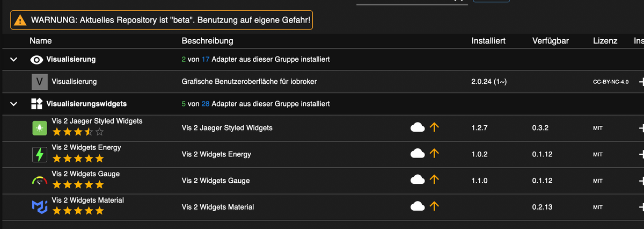Click the Installiert column header

point(488,41)
